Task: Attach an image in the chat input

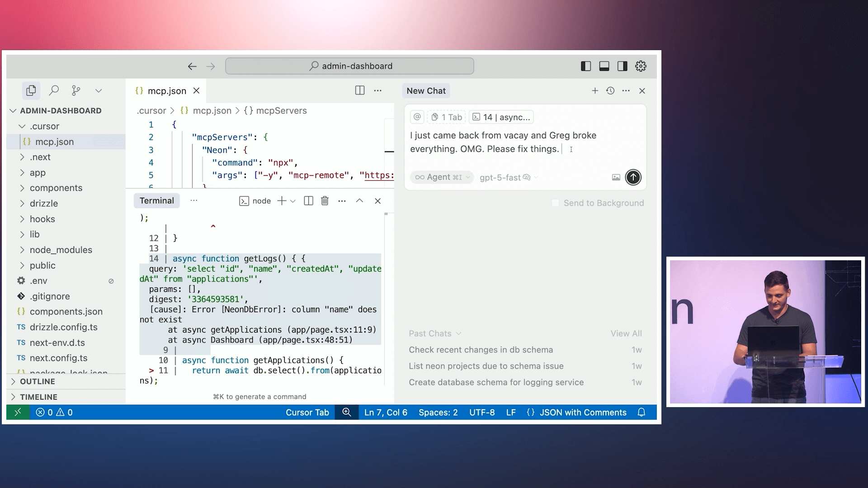Action: pos(616,177)
